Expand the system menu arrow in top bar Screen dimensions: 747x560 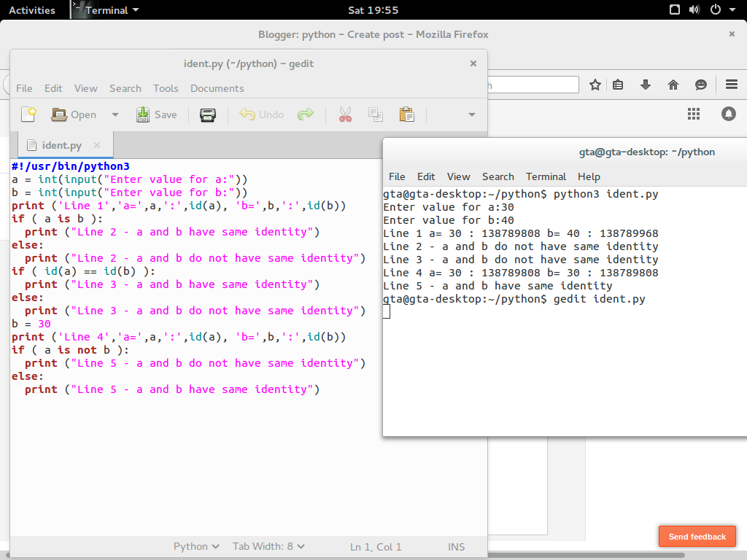[732, 10]
